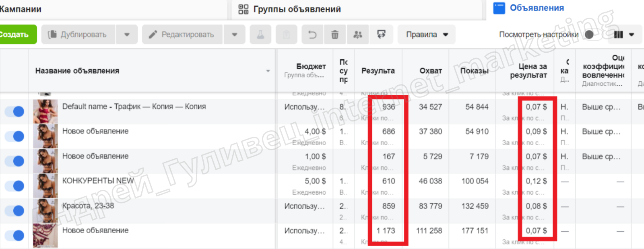Click the reach value 111 258
Viewport: 644px width, 249px height.
429,231
